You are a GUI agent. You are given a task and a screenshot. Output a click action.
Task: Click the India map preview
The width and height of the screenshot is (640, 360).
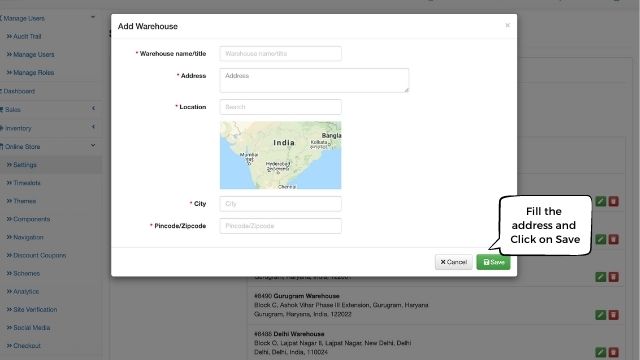280,155
